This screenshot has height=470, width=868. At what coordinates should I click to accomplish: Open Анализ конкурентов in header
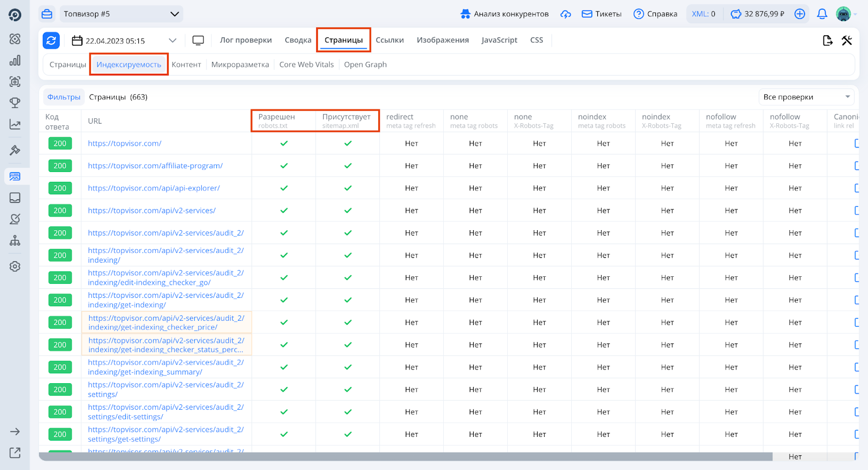click(x=505, y=14)
